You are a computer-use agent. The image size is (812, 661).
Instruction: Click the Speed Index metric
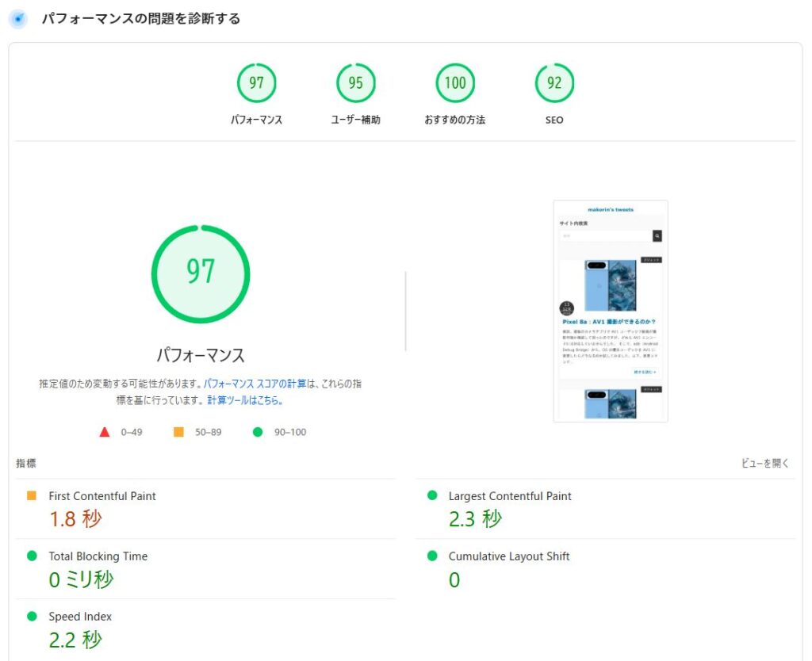[80, 617]
